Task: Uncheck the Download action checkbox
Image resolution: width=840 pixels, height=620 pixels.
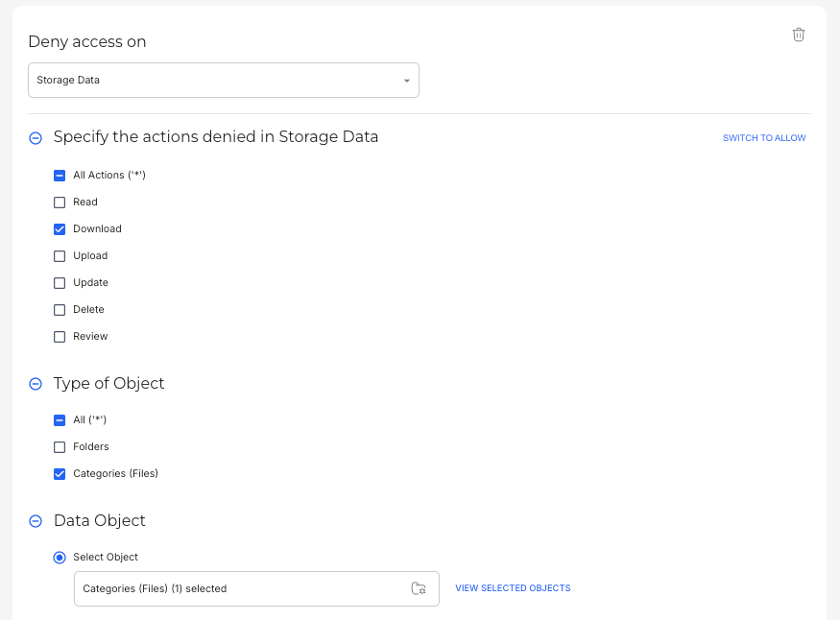Action: [60, 229]
